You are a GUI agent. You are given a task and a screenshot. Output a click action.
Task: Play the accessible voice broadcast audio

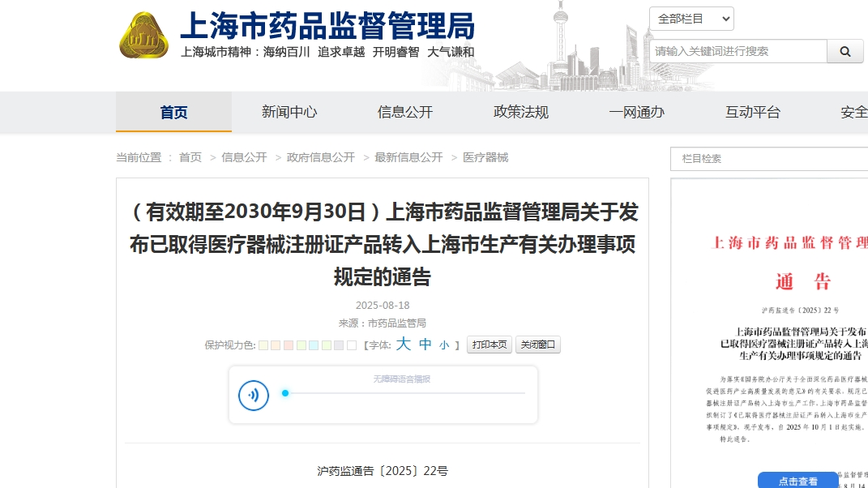[254, 395]
